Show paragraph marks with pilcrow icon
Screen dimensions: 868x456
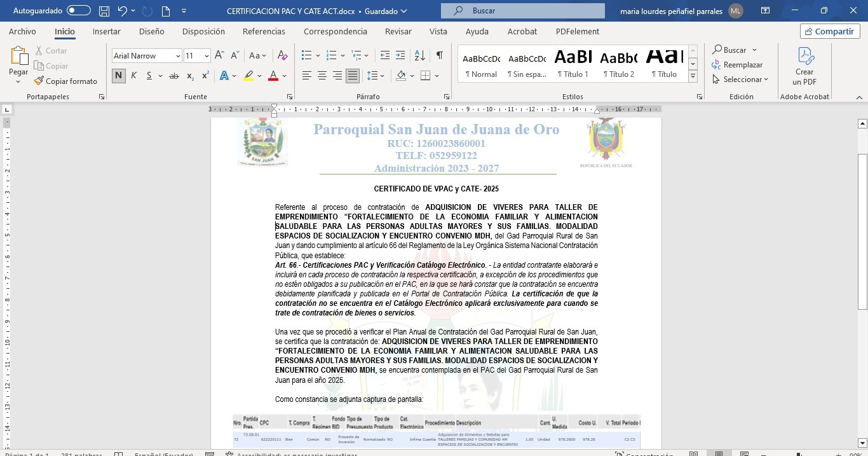point(439,56)
